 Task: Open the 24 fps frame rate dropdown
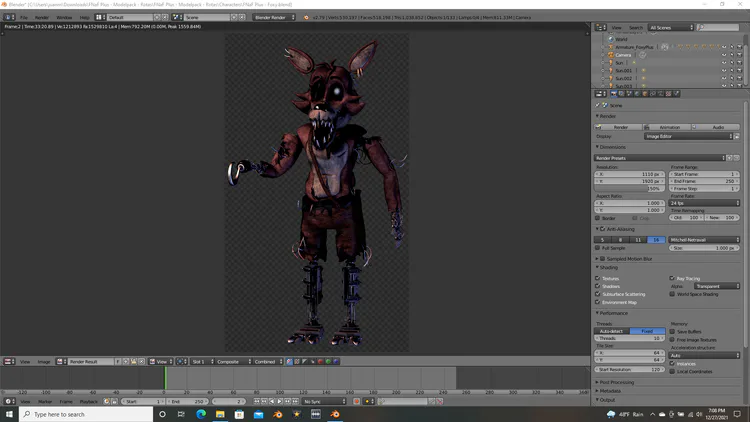pos(705,203)
